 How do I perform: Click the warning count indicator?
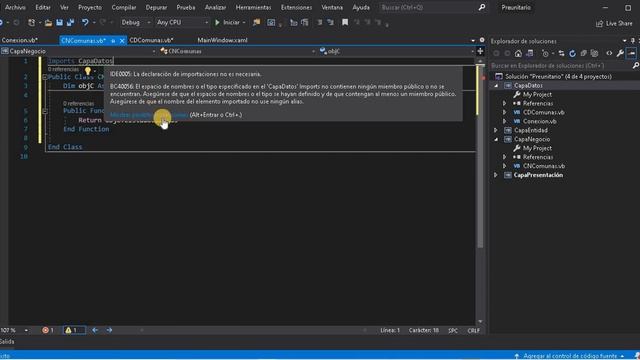coord(74,330)
